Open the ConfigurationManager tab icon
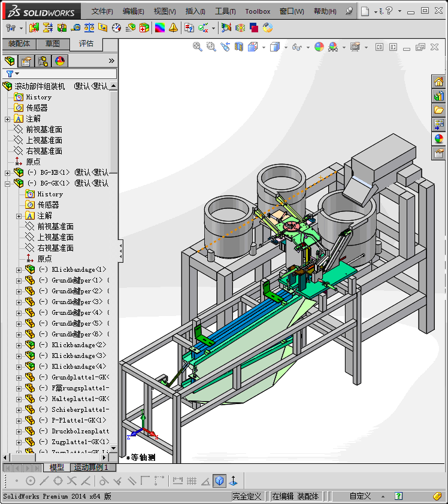 click(x=43, y=60)
